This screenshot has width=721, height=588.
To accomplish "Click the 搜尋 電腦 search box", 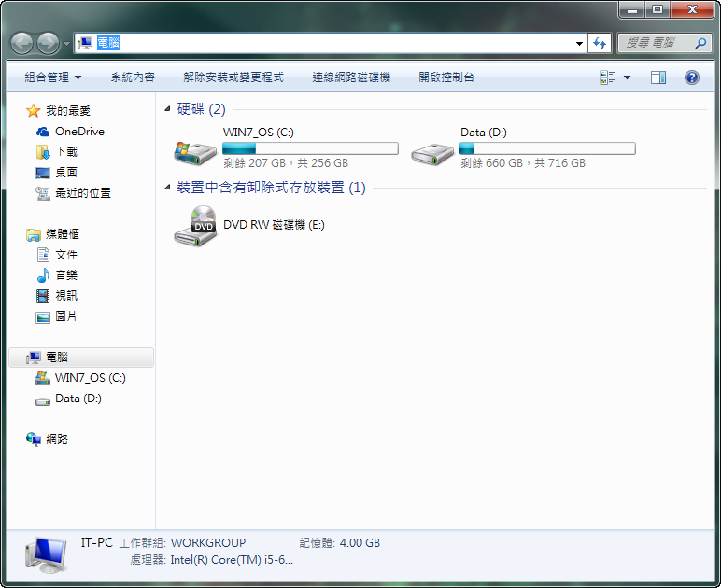I will click(654, 43).
